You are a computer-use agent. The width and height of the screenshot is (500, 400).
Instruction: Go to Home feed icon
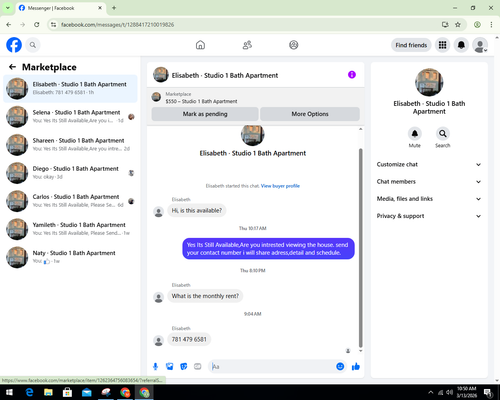pyautogui.click(x=200, y=45)
